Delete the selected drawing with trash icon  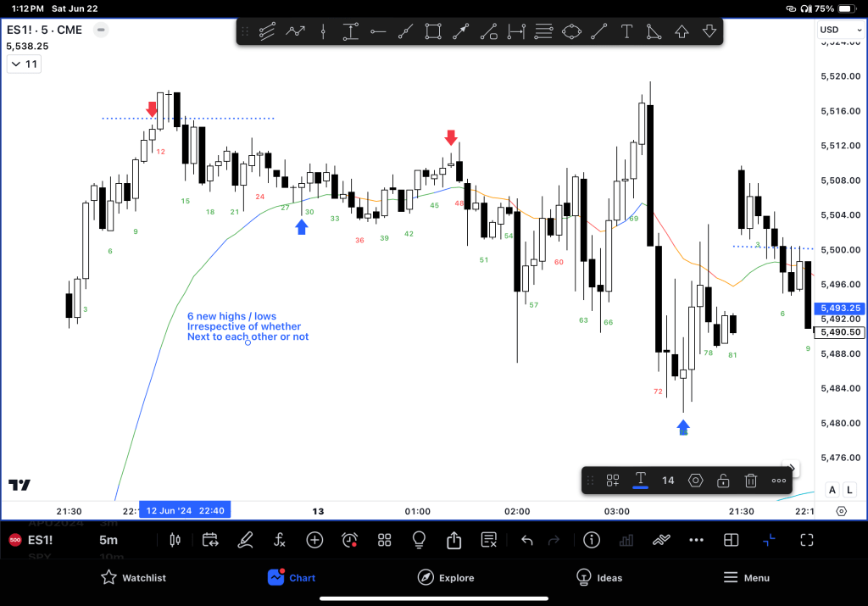click(x=750, y=481)
